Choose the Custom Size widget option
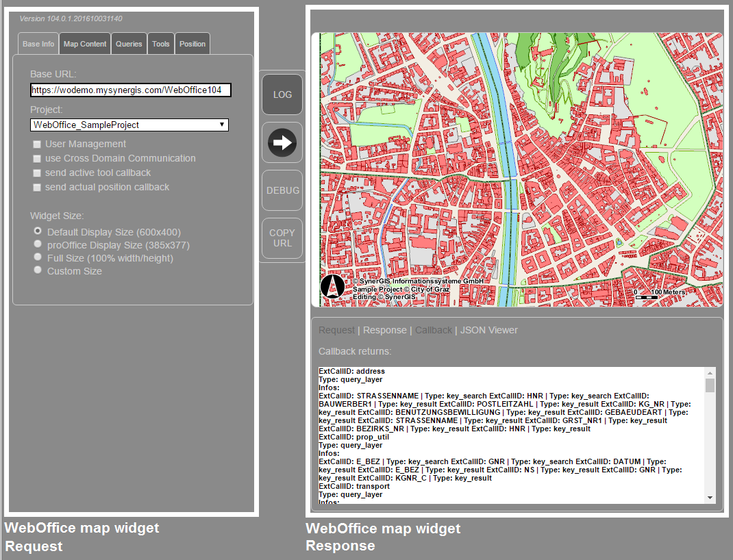Screen dimensions: 733x560 click(x=38, y=269)
